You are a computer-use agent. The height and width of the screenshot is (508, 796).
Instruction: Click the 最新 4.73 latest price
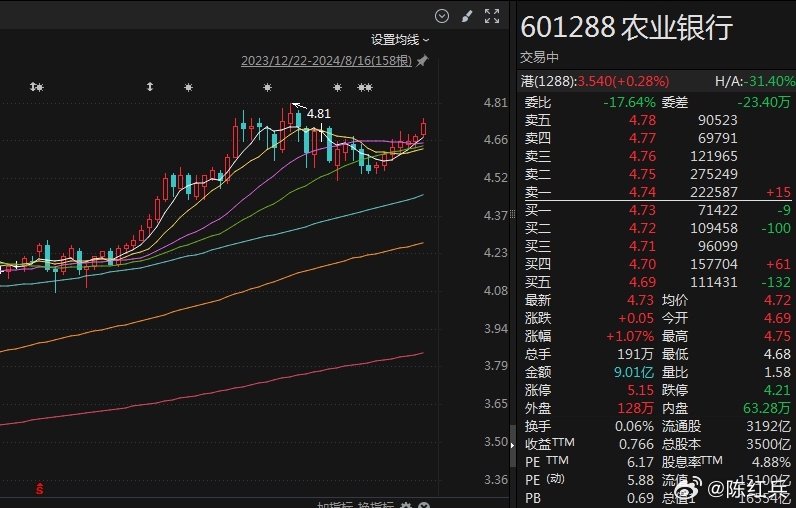point(641,300)
